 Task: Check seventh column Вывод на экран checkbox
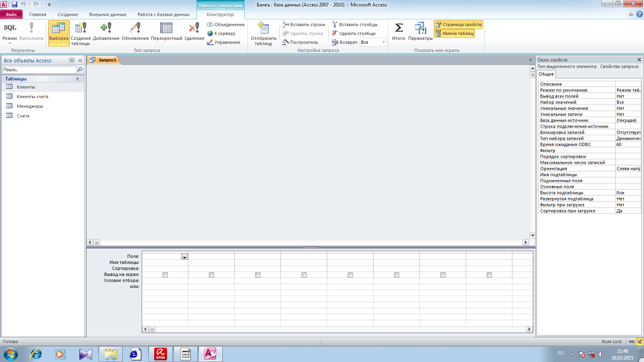443,275
